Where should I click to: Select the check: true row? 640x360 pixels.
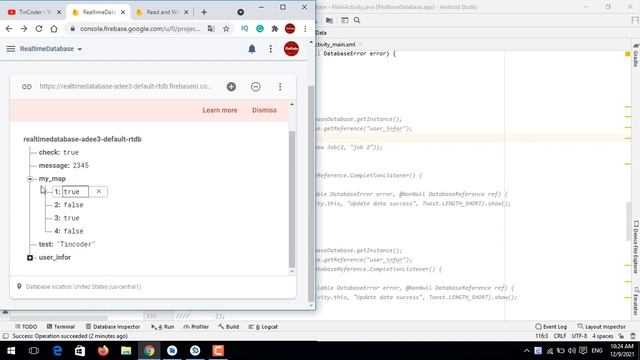point(59,152)
